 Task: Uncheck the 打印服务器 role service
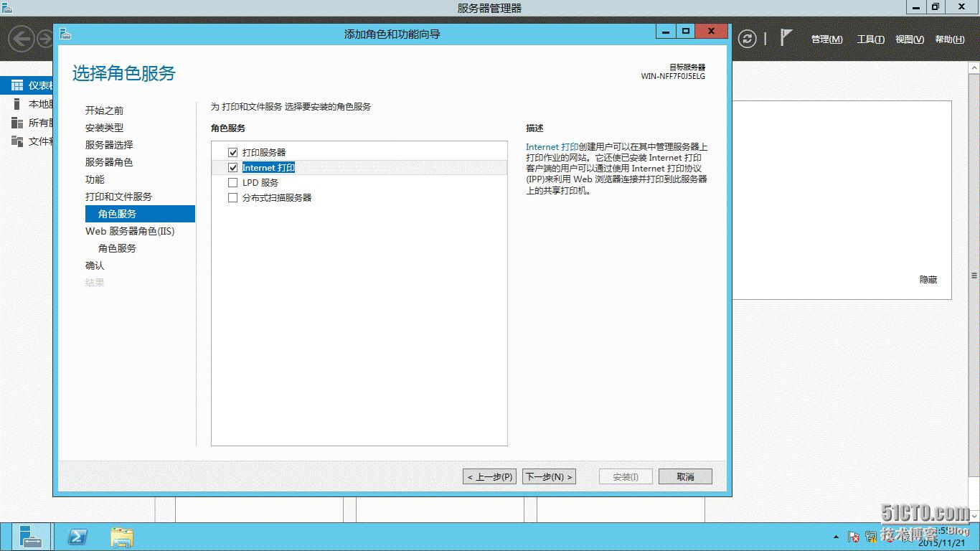(x=232, y=152)
